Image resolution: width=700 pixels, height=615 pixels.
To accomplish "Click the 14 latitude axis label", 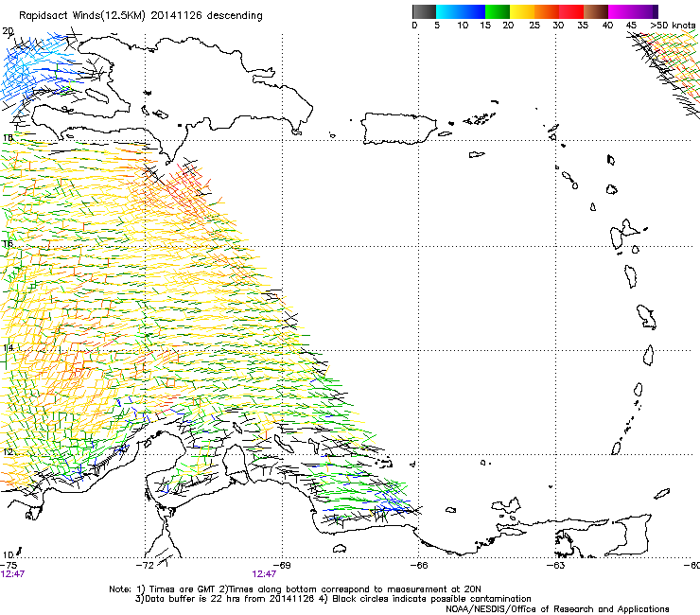I will (x=8, y=348).
